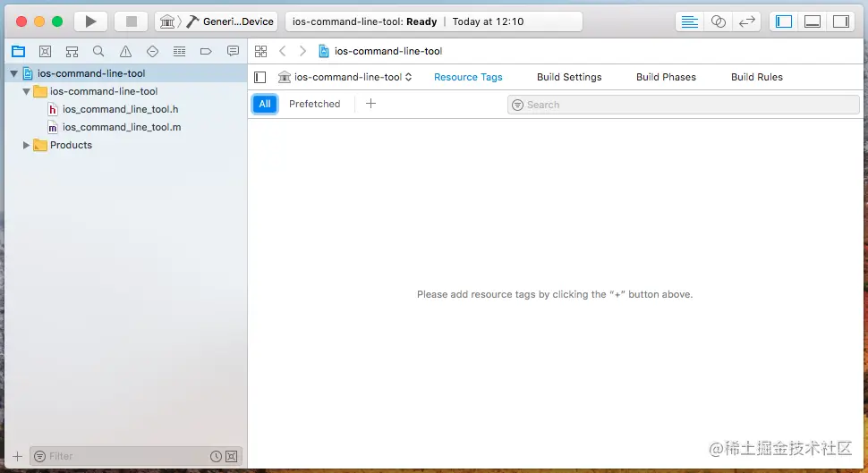Screen dimensions: 868x473
Task: Open the Find navigator magnifier icon
Action: pos(98,52)
